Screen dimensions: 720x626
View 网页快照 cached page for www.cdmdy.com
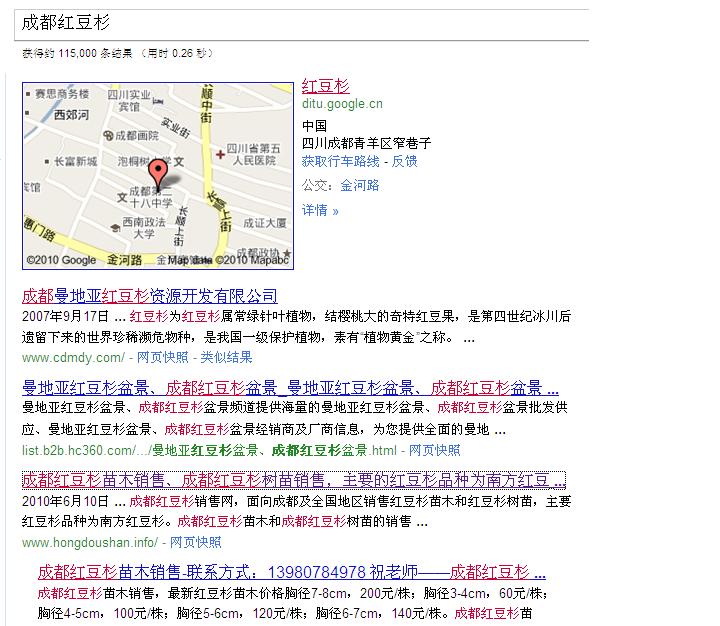click(164, 357)
